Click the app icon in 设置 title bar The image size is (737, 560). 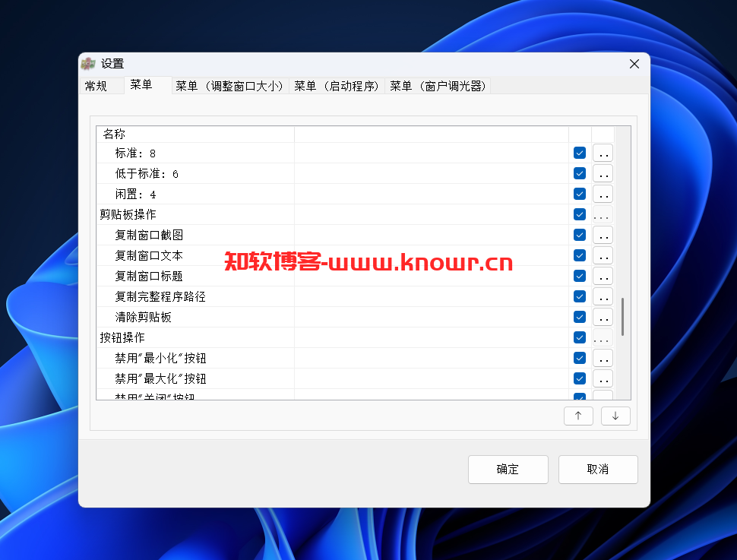pyautogui.click(x=88, y=64)
